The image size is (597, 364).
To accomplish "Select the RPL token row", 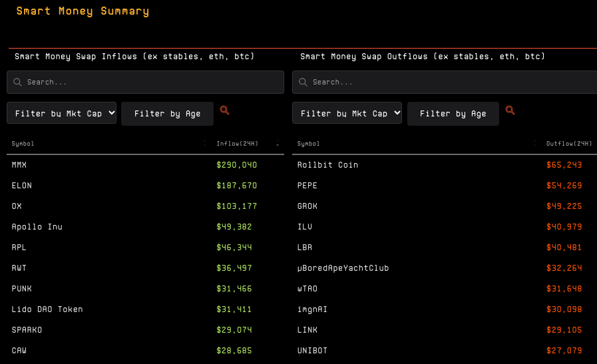I will click(146, 247).
